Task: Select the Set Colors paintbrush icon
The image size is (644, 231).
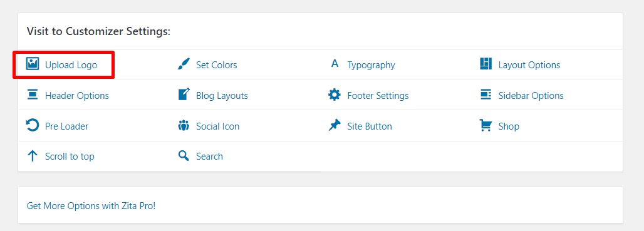Action: point(184,64)
